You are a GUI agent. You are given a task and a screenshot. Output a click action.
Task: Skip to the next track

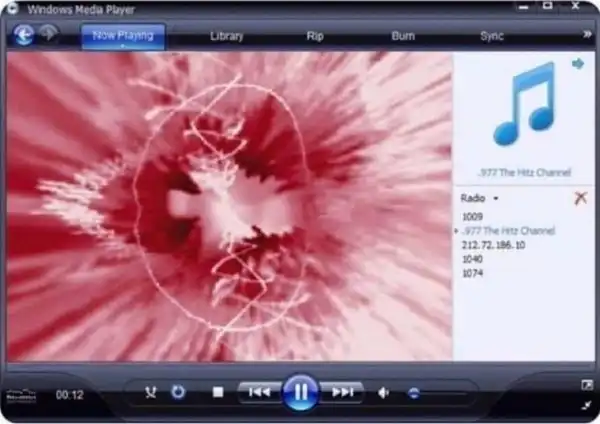point(342,392)
